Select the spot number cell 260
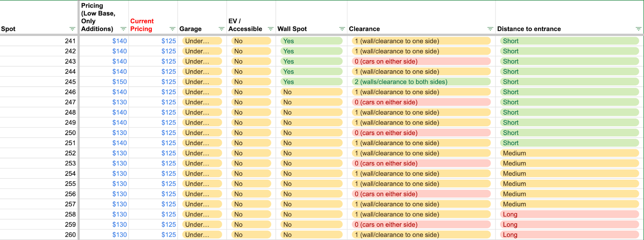 pos(39,235)
